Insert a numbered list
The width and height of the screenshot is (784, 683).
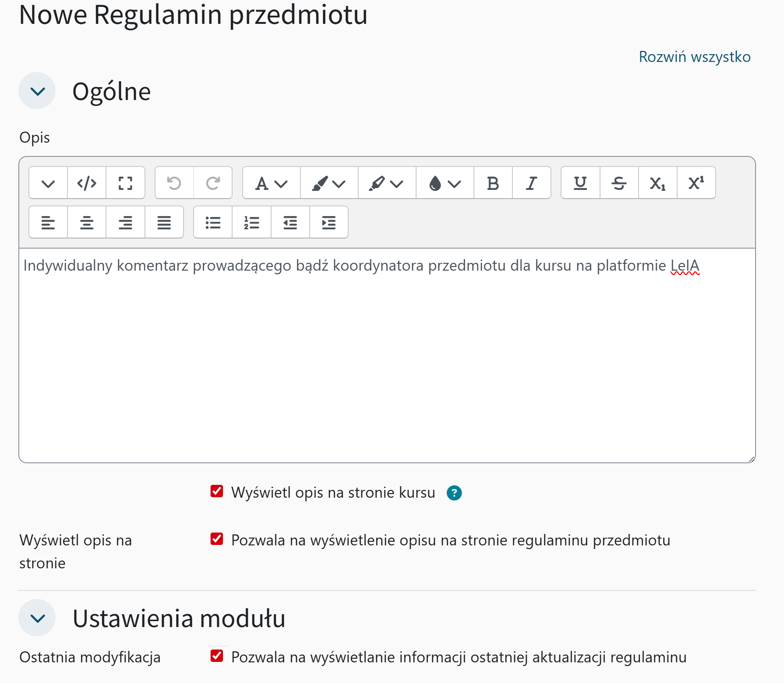tap(251, 223)
